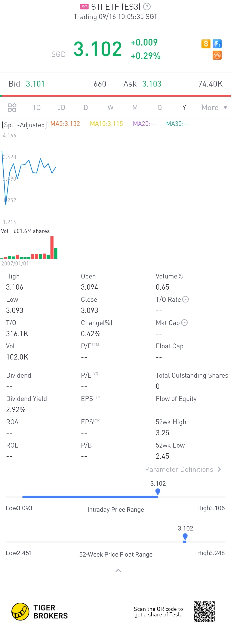Open the T/O Rate info bubble

coord(185,299)
